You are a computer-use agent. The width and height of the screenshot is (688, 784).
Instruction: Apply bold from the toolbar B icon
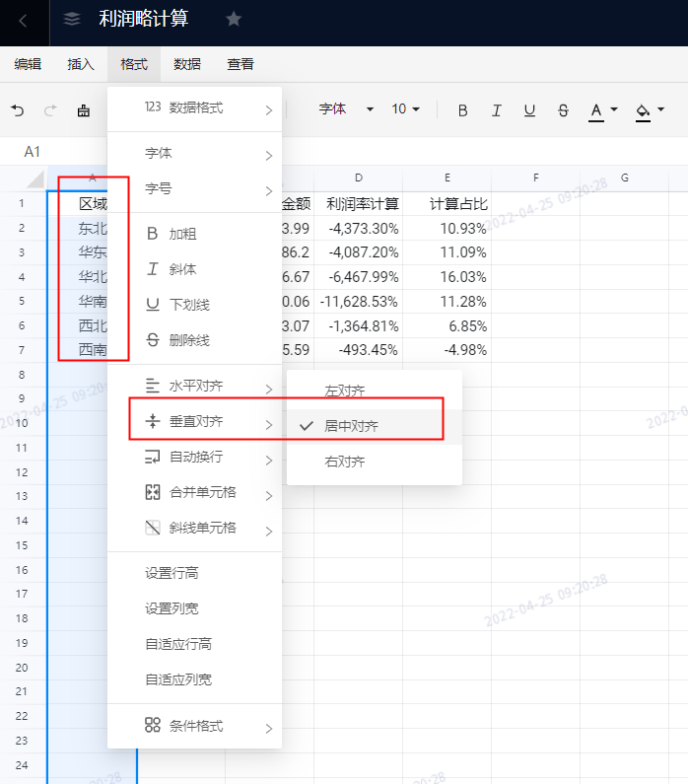[462, 110]
